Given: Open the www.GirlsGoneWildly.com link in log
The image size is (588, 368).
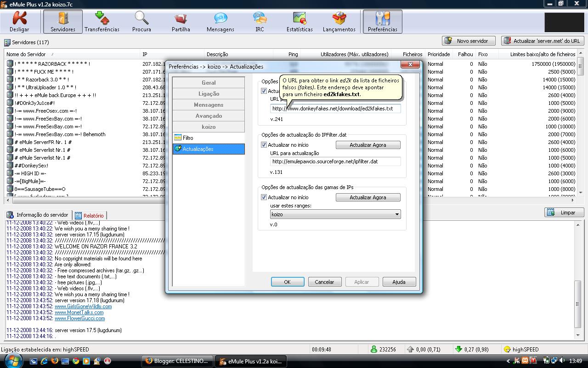Looking at the screenshot, I should tap(83, 306).
